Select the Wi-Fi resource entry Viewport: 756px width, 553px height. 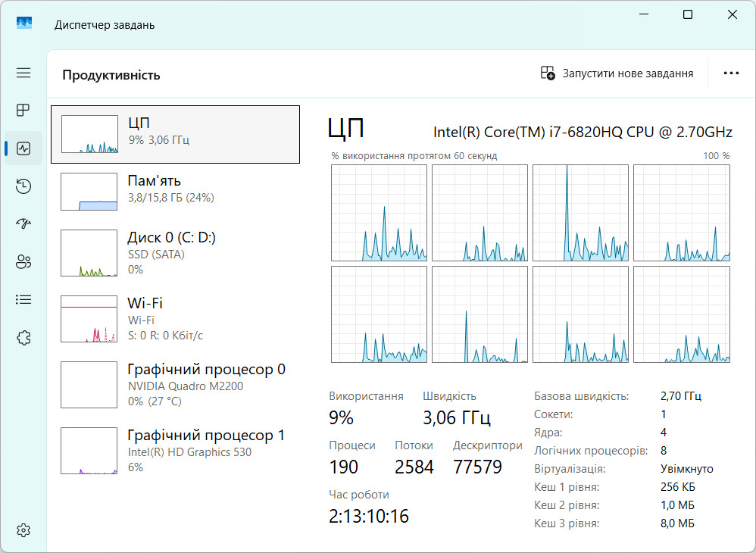click(176, 319)
